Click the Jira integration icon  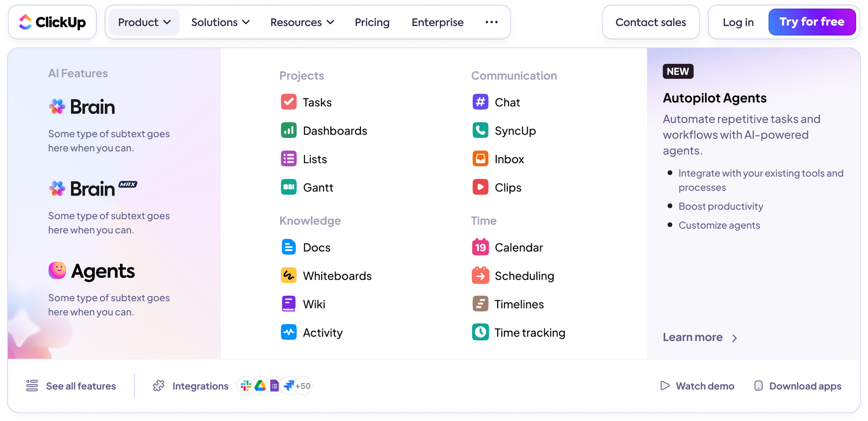click(x=289, y=386)
